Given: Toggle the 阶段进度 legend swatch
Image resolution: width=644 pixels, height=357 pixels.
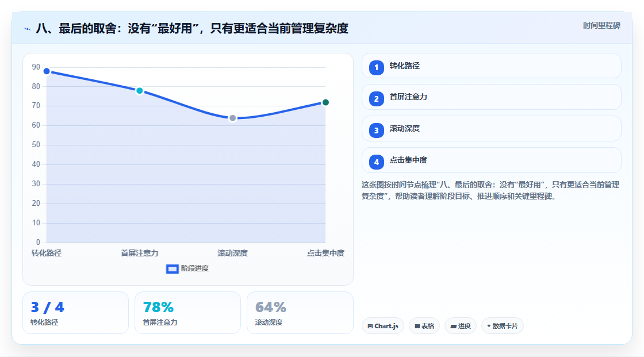Looking at the screenshot, I should click(x=172, y=268).
